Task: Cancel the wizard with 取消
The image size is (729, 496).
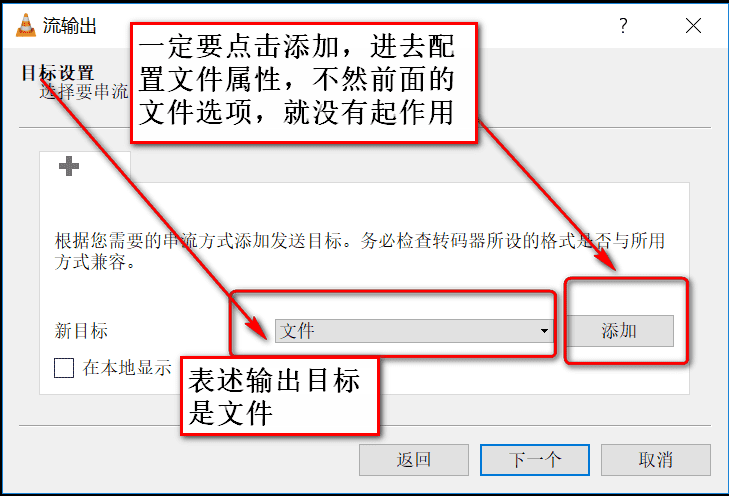Action: point(656,460)
